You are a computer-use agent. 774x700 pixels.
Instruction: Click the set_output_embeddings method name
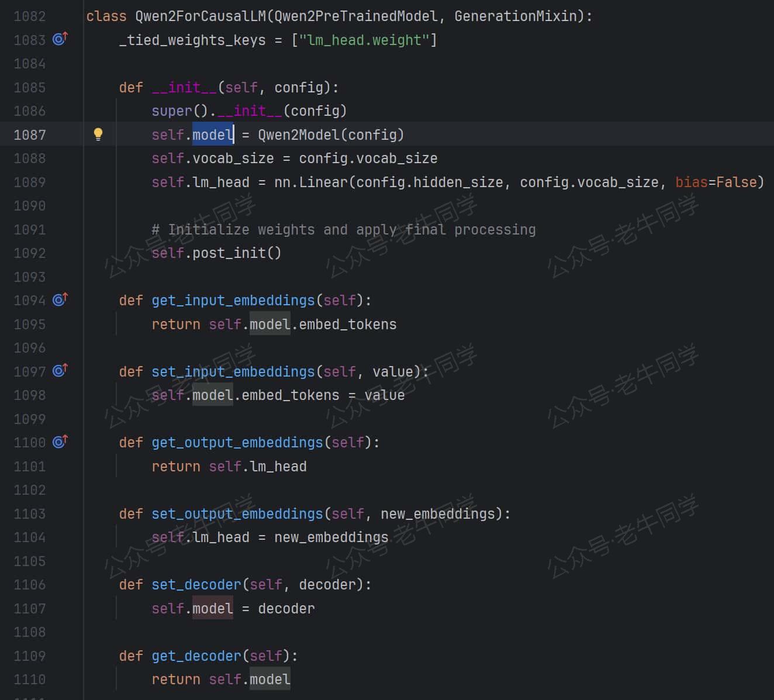[237, 514]
